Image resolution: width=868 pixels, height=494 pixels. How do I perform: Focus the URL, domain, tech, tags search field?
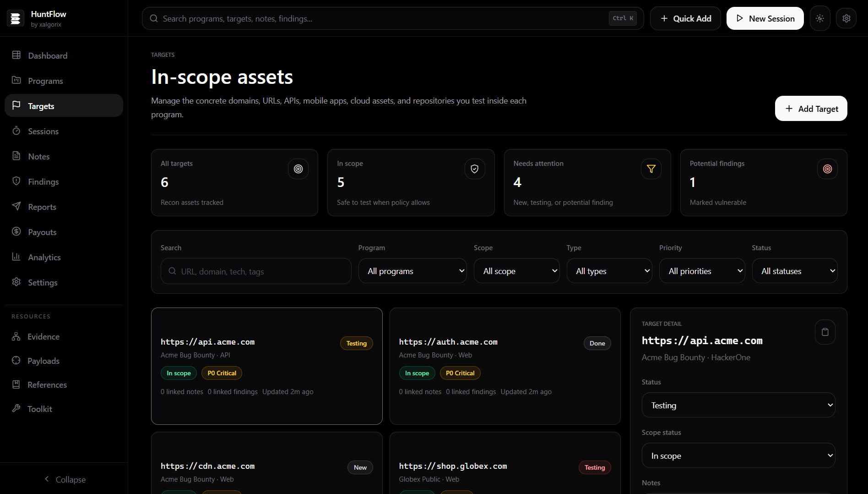pyautogui.click(x=256, y=271)
